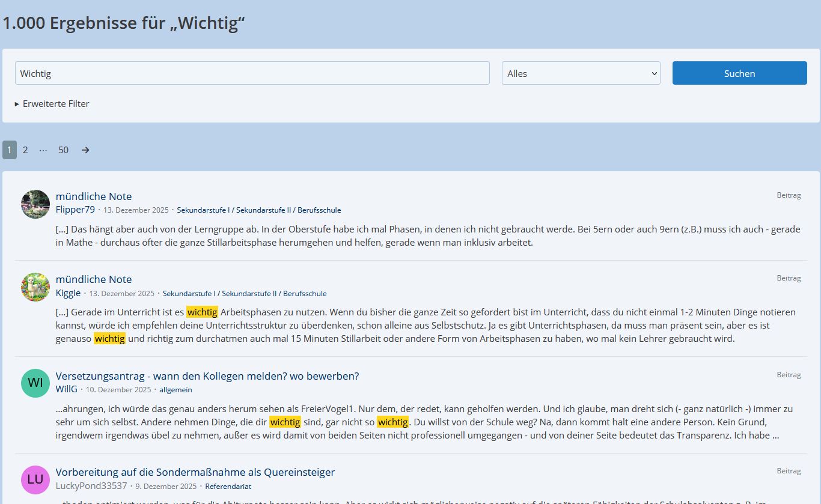Open Kiggie's mündliche Note post
This screenshot has height=504, width=821.
pos(93,279)
